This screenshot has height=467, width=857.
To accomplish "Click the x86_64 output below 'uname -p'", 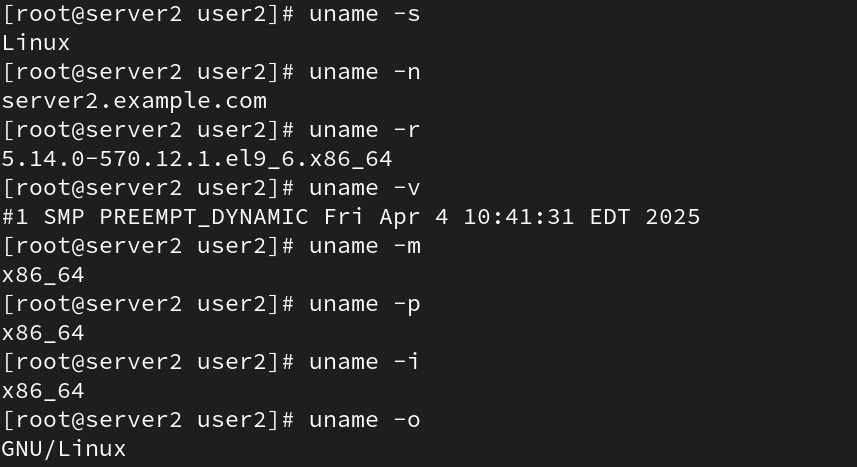I will pos(43,333).
